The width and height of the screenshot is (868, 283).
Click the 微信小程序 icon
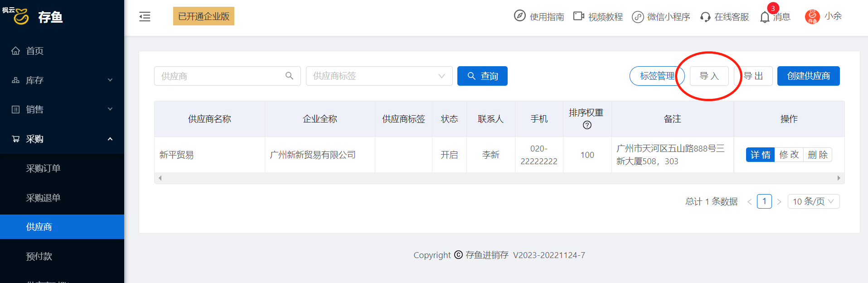click(638, 17)
